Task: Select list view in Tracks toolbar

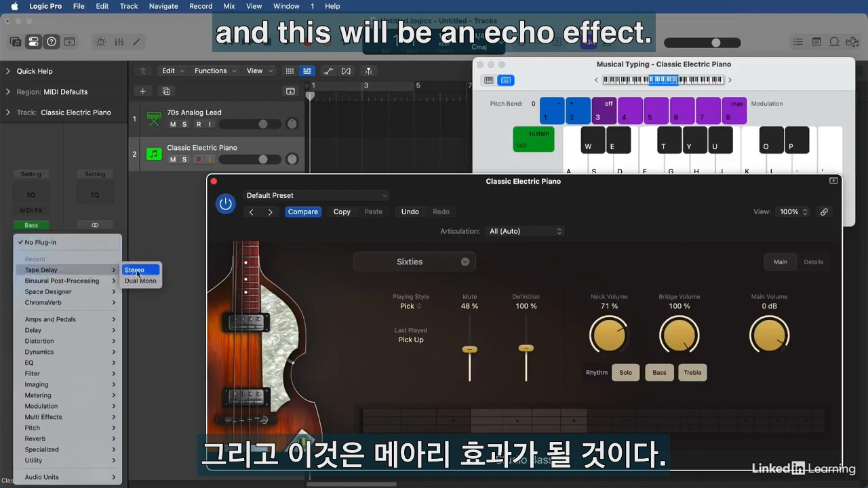Action: click(x=307, y=71)
